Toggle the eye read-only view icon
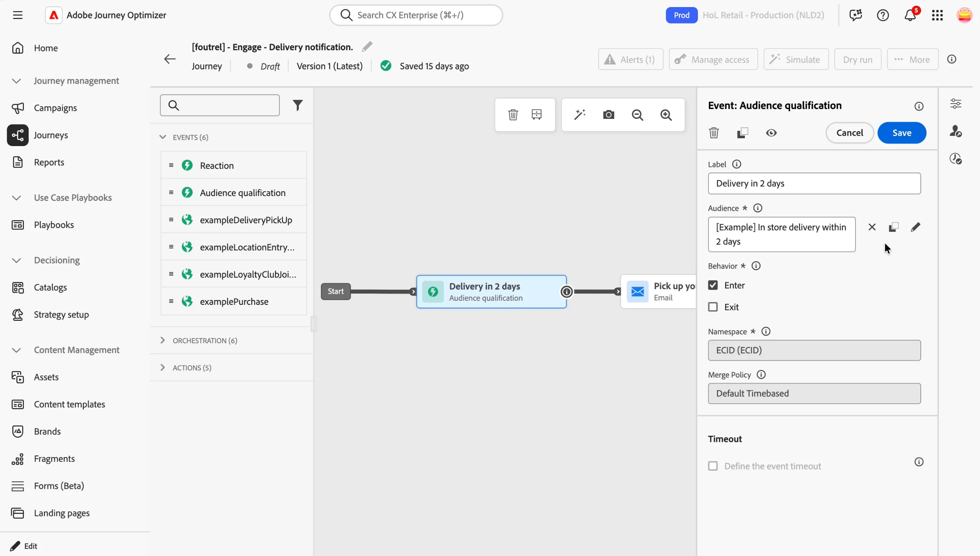Screen dimensions: 980x556 click(x=771, y=133)
